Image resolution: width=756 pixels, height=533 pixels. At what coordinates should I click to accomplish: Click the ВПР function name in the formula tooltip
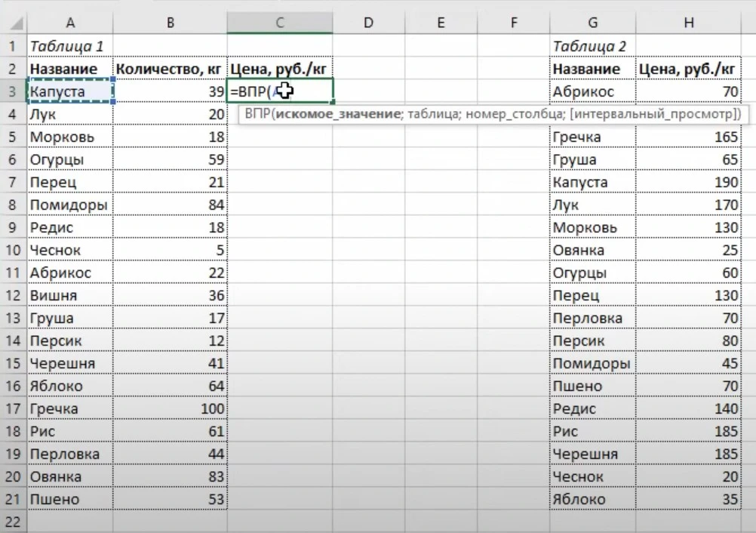257,114
